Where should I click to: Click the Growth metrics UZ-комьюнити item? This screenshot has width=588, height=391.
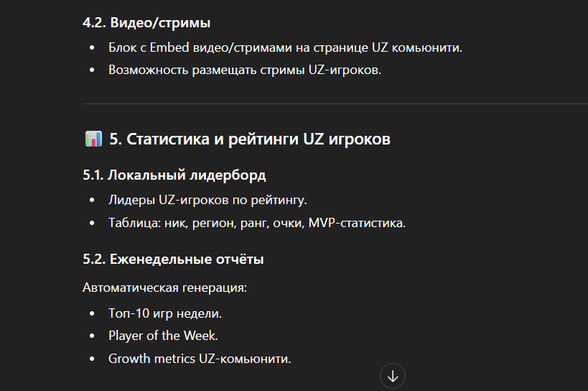tap(200, 359)
